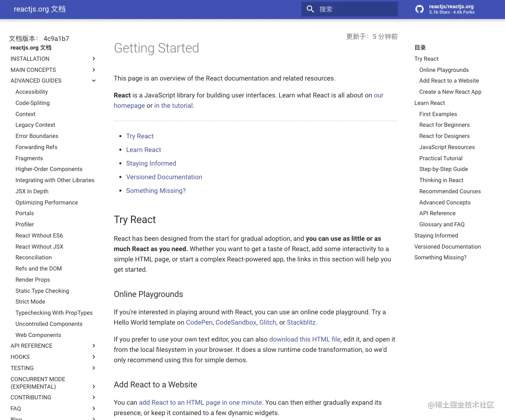Open React Without JSX
This screenshot has height=420, width=505.
tap(39, 247)
